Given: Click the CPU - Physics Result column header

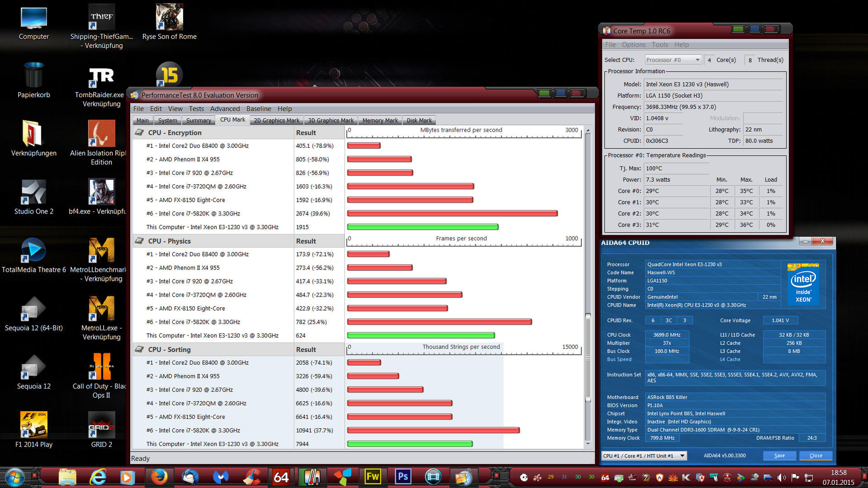Looking at the screenshot, I should 318,241.
